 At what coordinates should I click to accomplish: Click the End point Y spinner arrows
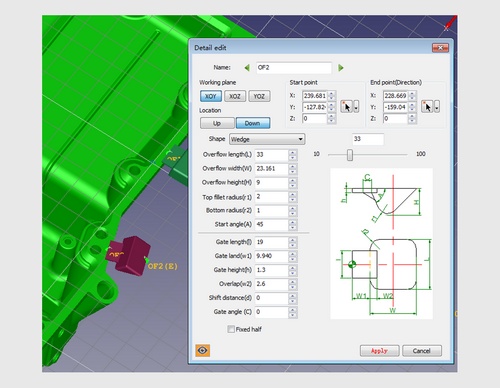[x=412, y=107]
